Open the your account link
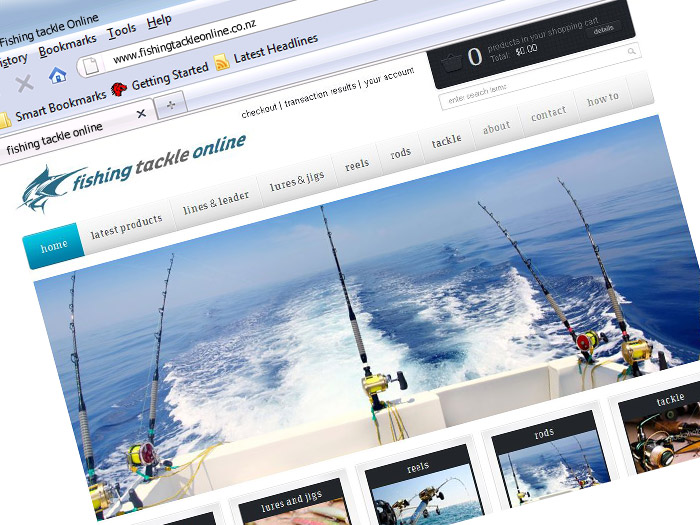Image resolution: width=700 pixels, height=525 pixels. pyautogui.click(x=387, y=82)
